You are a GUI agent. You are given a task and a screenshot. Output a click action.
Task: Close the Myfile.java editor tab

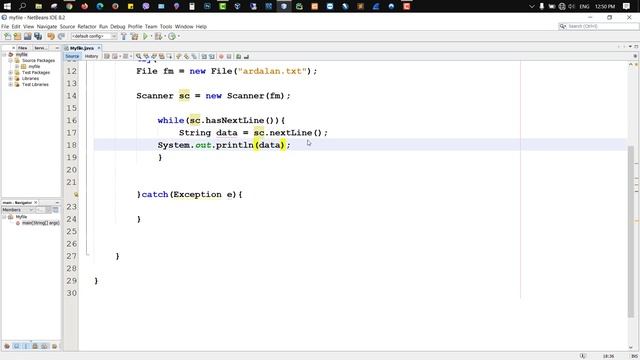99,48
